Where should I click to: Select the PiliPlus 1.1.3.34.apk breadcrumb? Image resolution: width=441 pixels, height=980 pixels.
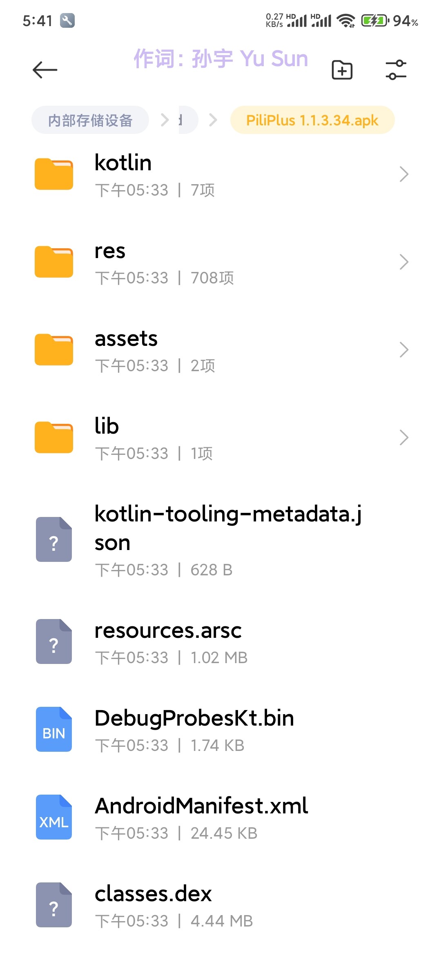[x=312, y=120]
